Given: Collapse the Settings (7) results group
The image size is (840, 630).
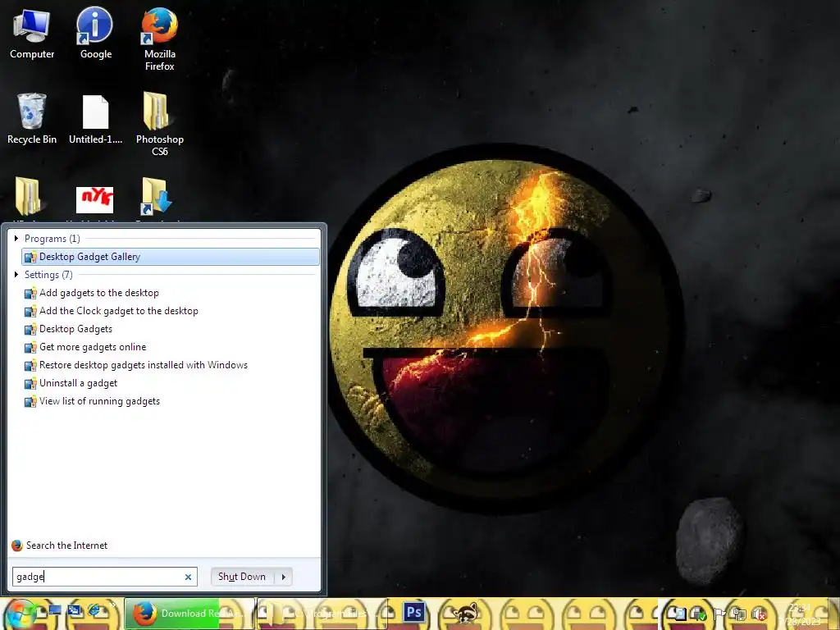Looking at the screenshot, I should pyautogui.click(x=16, y=274).
